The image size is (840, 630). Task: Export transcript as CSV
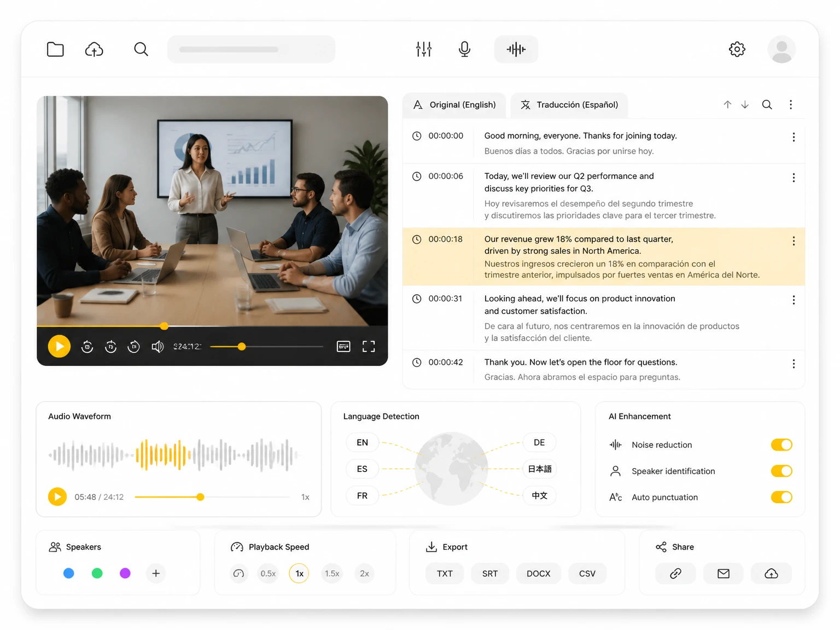coord(587,573)
